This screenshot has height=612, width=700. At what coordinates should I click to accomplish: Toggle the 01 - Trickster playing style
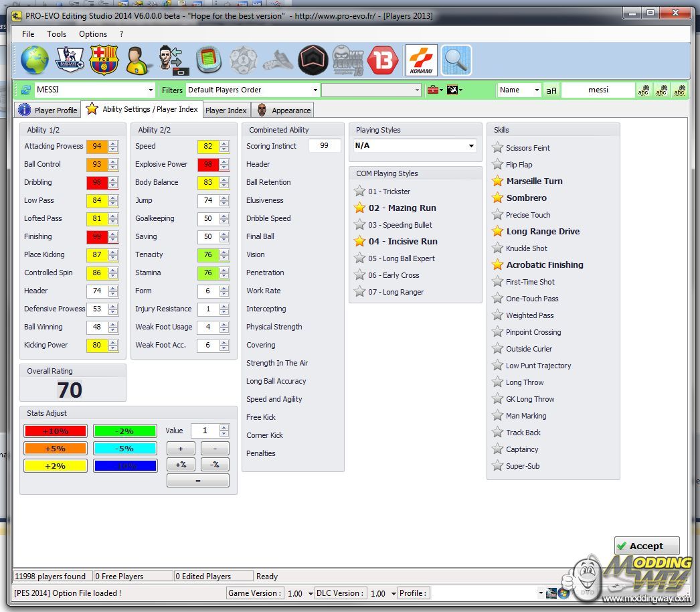point(360,192)
